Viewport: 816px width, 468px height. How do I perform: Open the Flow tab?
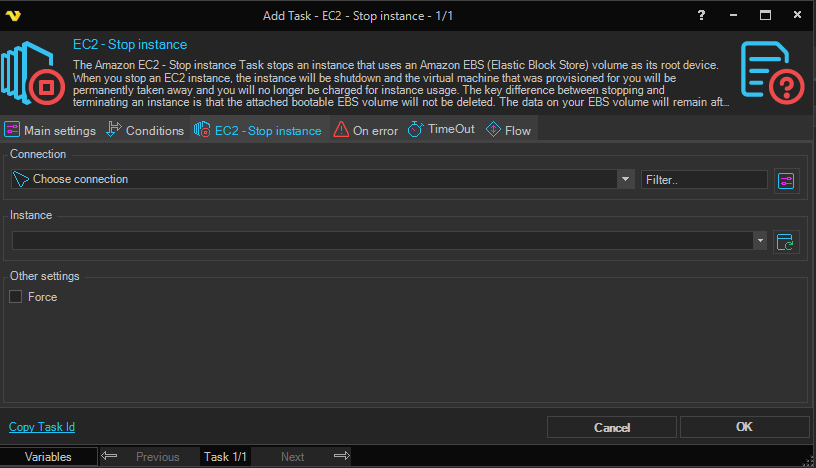tap(509, 131)
